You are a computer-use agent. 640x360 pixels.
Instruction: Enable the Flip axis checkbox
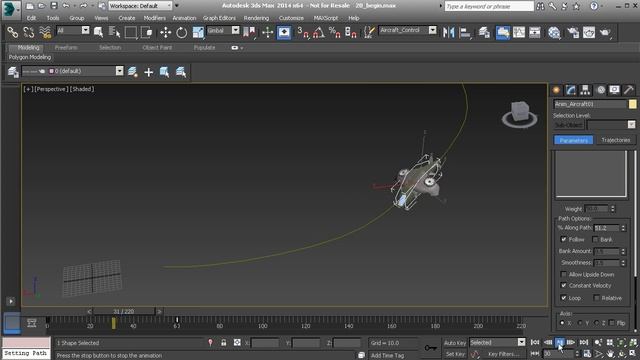click(x=611, y=323)
